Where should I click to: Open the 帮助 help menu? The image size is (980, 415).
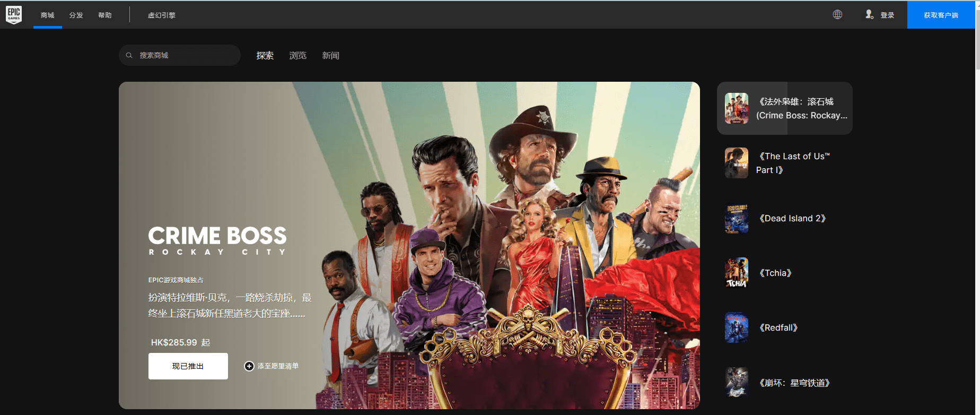[x=105, y=15]
